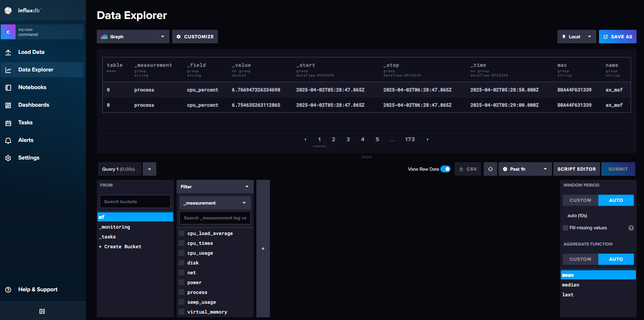Go to previous results page arrow
The height and width of the screenshot is (320, 644).
click(305, 140)
